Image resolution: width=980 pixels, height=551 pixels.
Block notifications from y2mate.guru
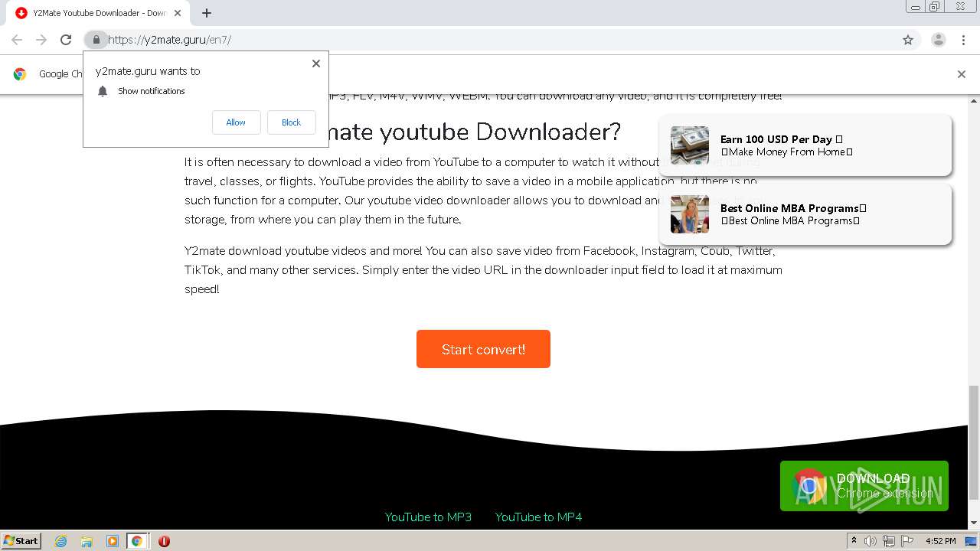pos(291,122)
